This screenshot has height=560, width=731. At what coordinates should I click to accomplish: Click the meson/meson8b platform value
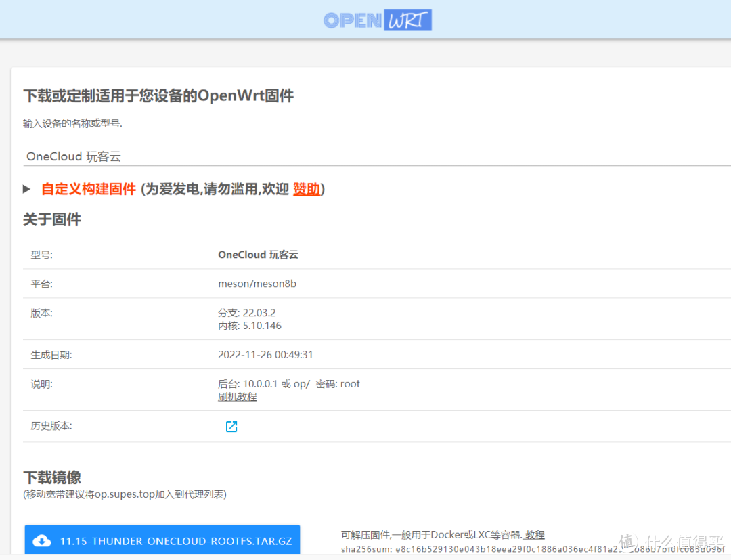click(258, 283)
